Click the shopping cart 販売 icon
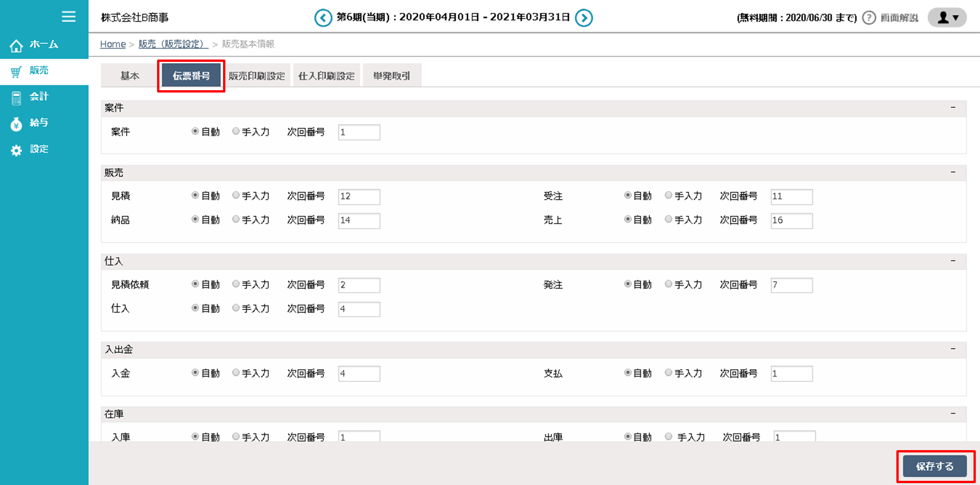 click(16, 72)
